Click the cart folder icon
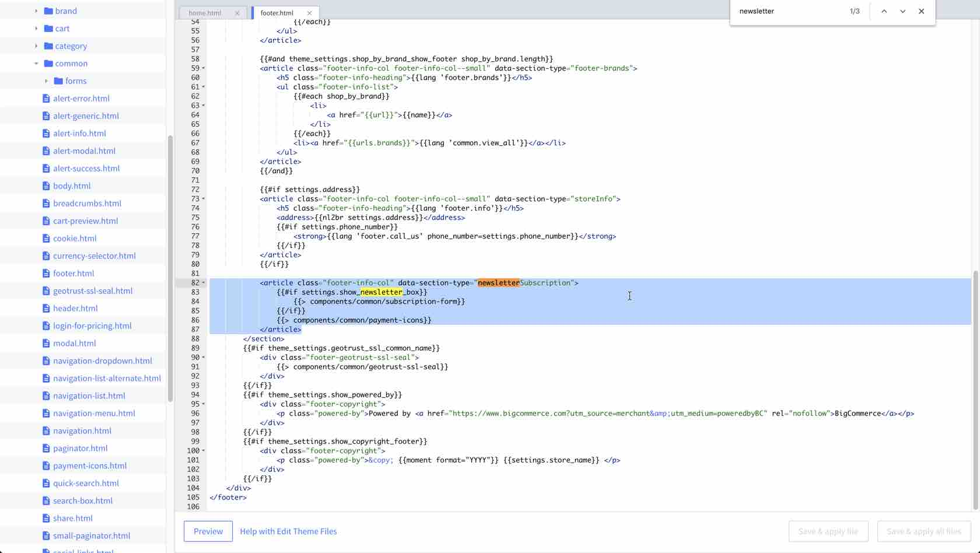 48,28
